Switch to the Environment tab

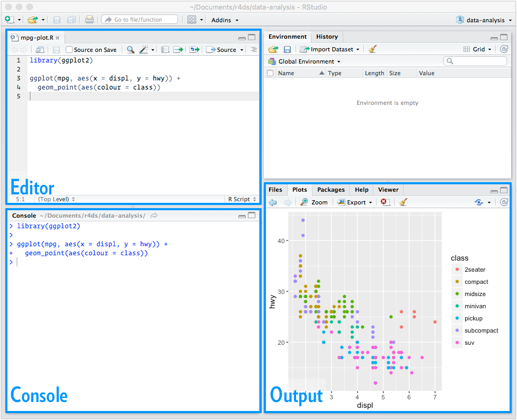pos(287,37)
